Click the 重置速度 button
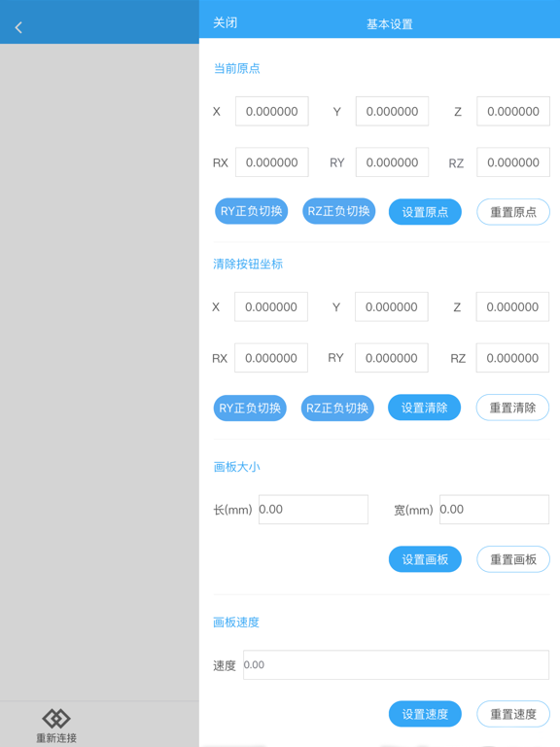Image resolution: width=560 pixels, height=747 pixels. (x=513, y=714)
